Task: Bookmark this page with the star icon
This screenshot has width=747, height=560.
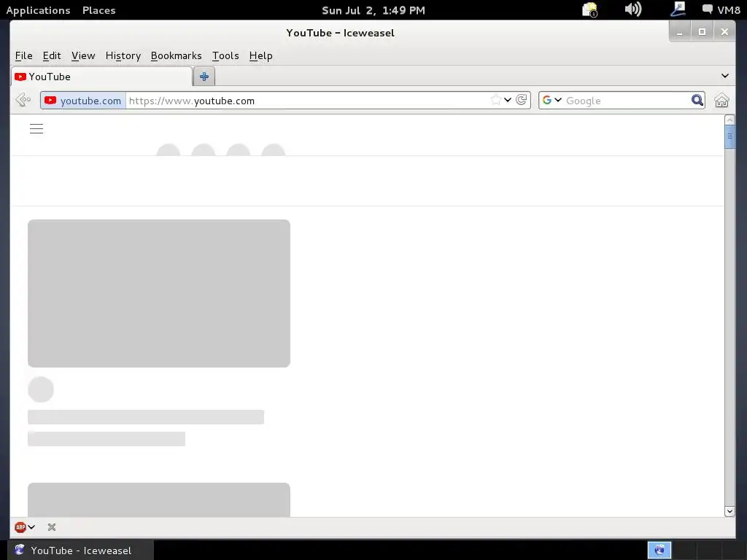Action: coord(495,99)
